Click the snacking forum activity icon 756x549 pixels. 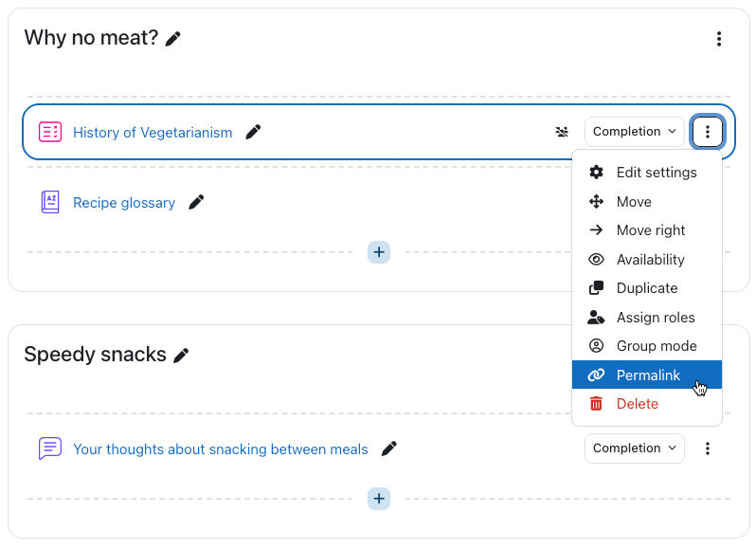(50, 448)
